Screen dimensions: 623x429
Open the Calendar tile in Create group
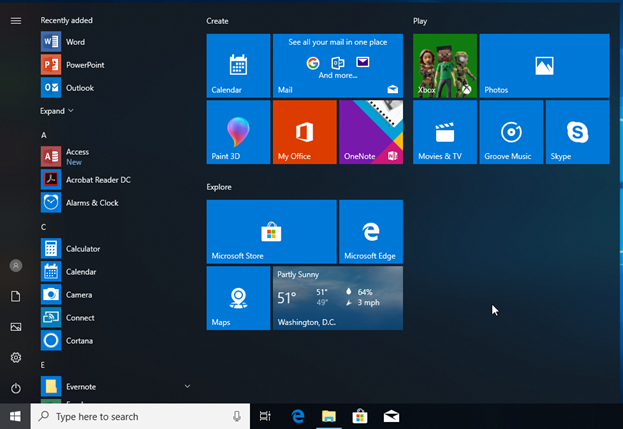(238, 66)
